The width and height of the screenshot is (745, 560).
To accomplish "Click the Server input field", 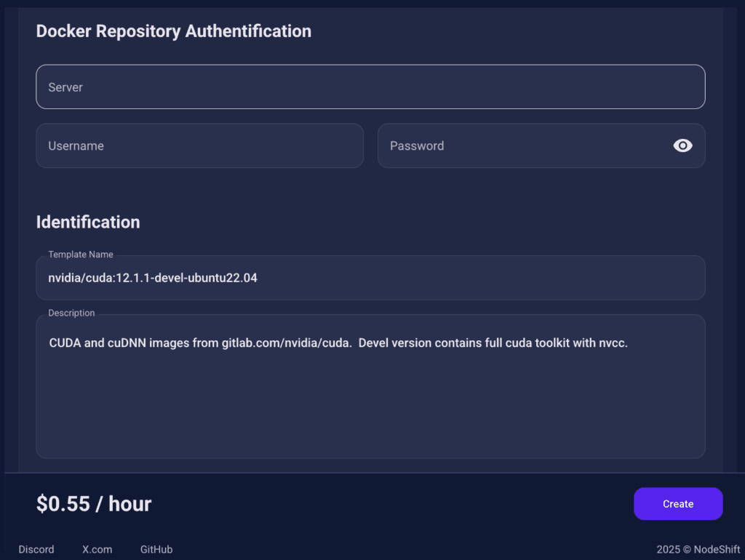I will pos(370,87).
